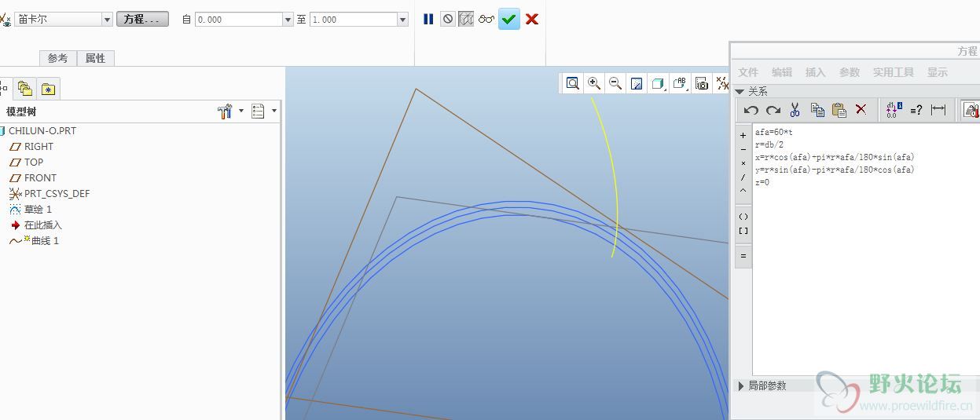Viewport: 980px width, 420px height.
Task: Insert parentheses () from side palette
Action: 743,217
